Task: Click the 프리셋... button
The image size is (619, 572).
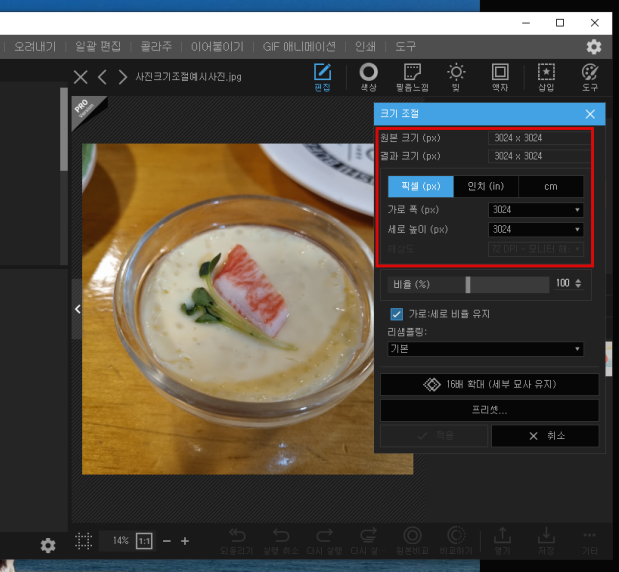Action: tap(490, 410)
